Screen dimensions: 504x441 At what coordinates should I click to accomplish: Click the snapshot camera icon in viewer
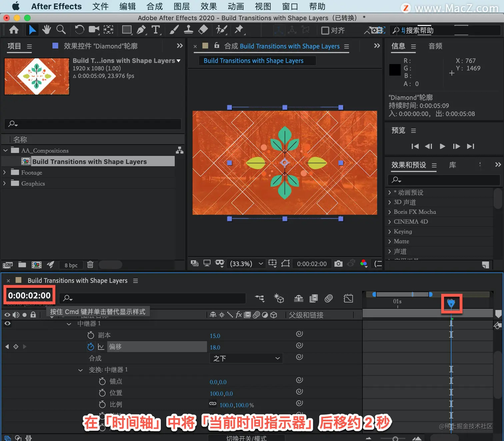(x=338, y=264)
